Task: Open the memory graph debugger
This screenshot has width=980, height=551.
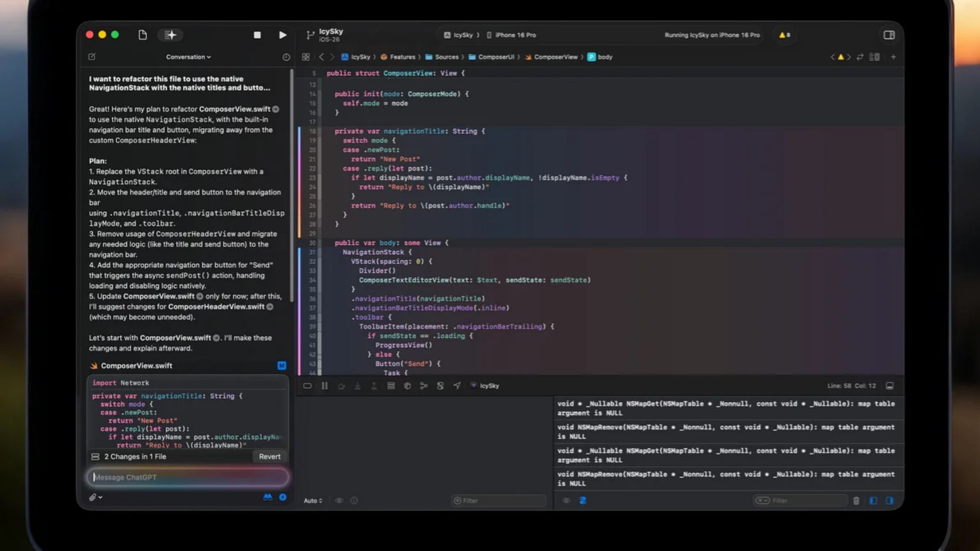Action: pos(424,386)
